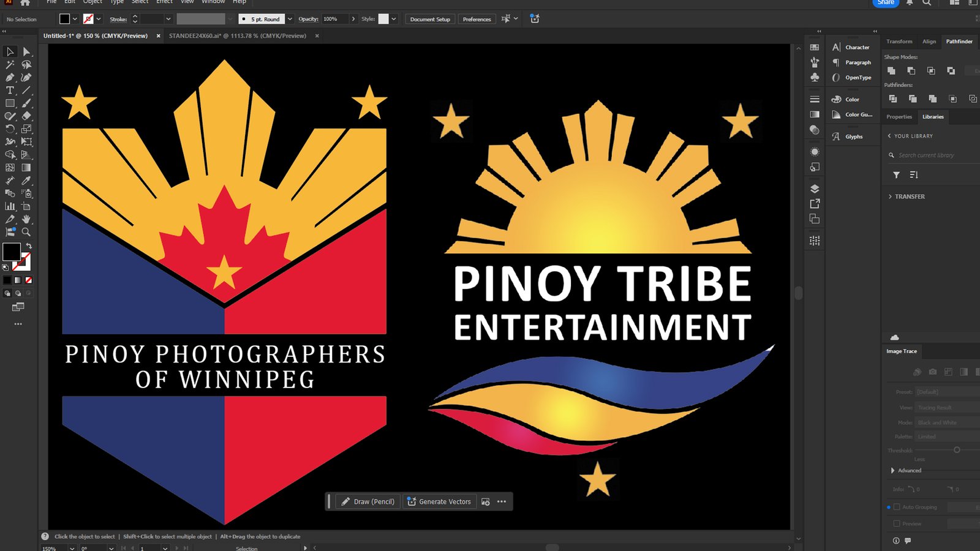Open the stroke color dropdown arrow
Viewport: 980px width, 551px height.
tap(99, 19)
